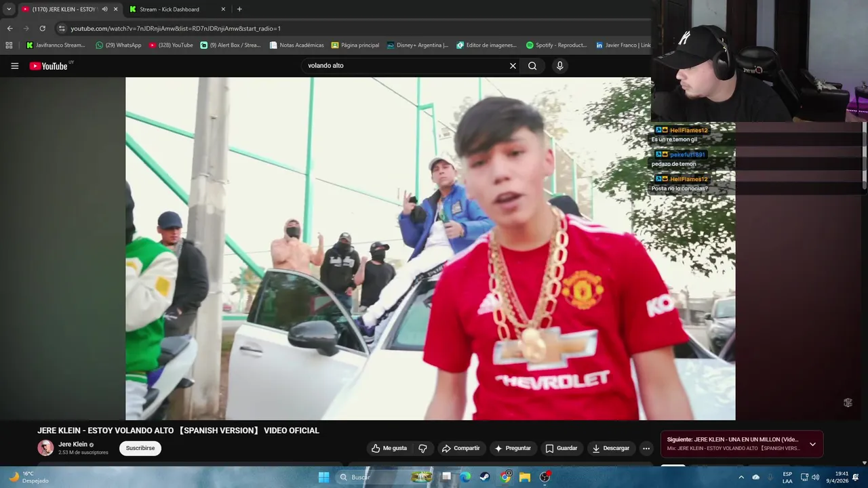Go to the YouTube home logo
This screenshot has width=868, height=488.
click(x=48, y=66)
